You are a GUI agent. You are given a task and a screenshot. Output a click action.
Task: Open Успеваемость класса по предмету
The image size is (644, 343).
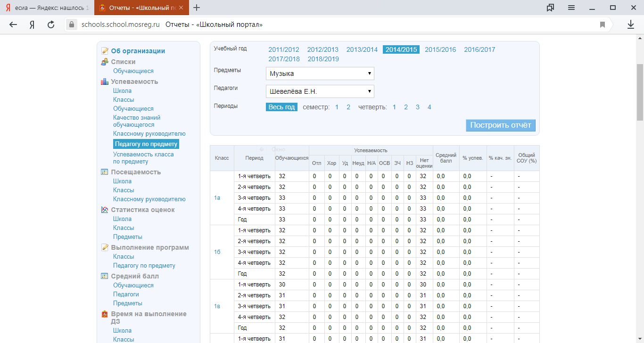pyautogui.click(x=143, y=158)
